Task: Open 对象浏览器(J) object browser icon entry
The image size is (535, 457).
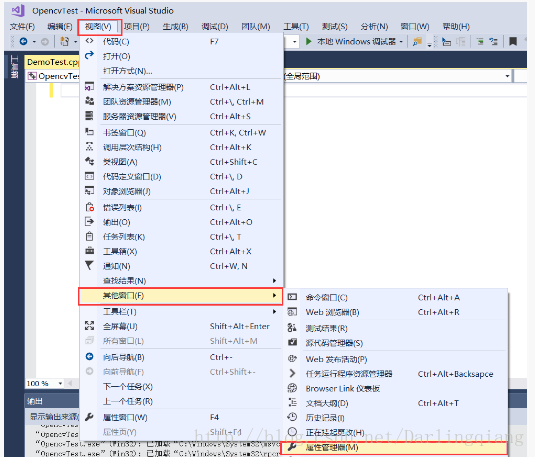Action: pos(181,191)
